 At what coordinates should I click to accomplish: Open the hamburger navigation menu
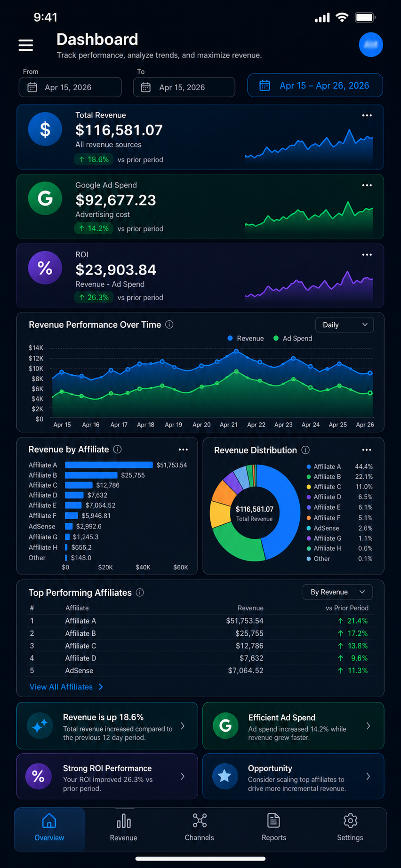coord(26,45)
